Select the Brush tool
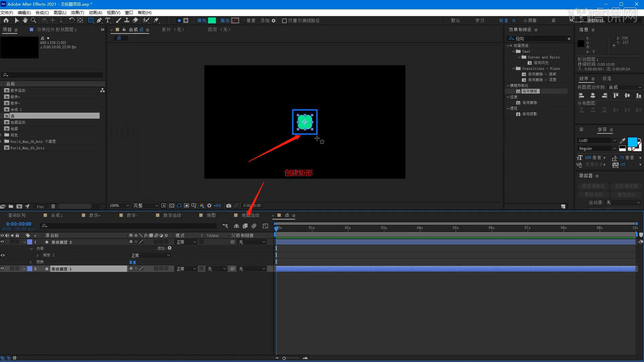This screenshot has height=362, width=644. 118,20
